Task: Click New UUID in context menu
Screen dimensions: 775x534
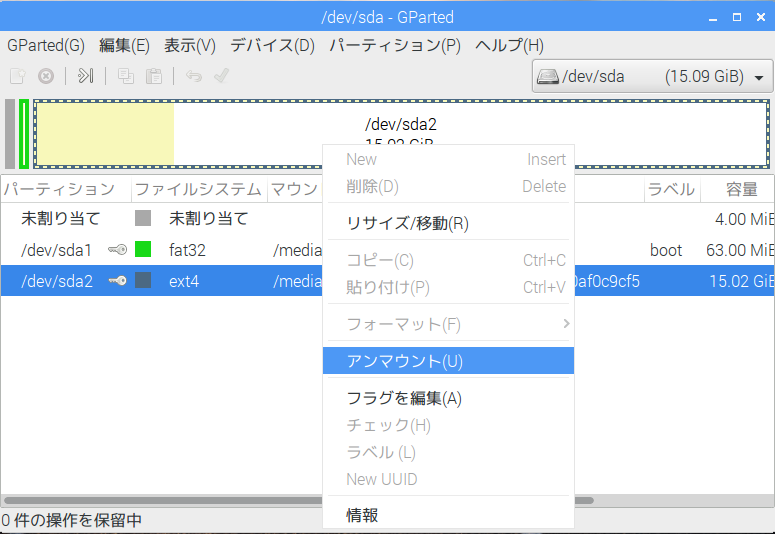Action: (448, 479)
